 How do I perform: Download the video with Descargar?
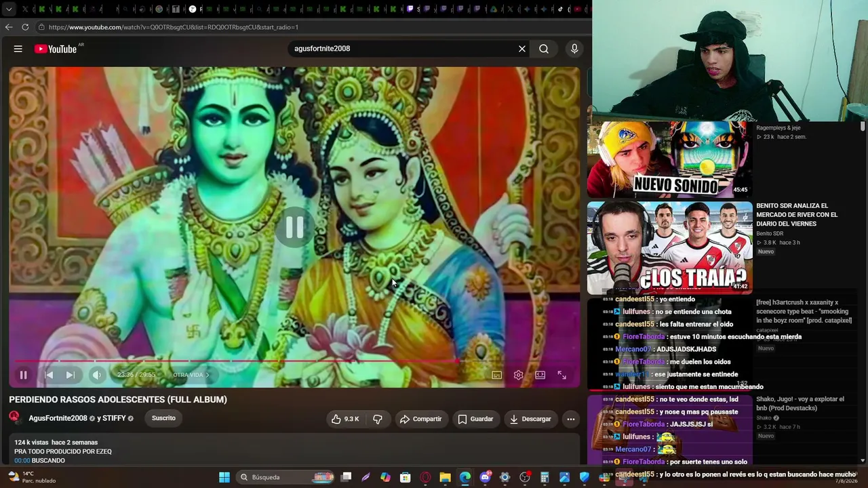(x=531, y=419)
